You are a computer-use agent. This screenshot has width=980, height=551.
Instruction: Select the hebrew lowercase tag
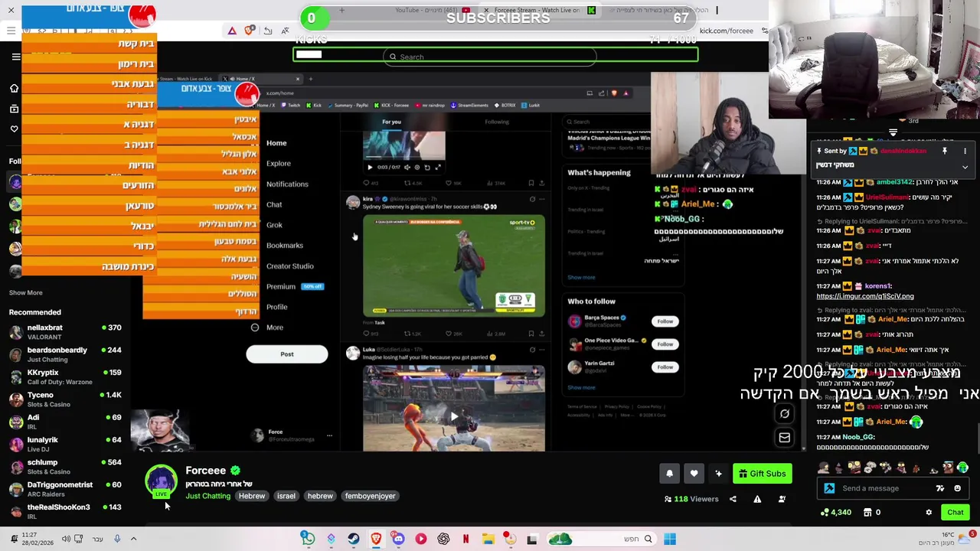point(320,496)
